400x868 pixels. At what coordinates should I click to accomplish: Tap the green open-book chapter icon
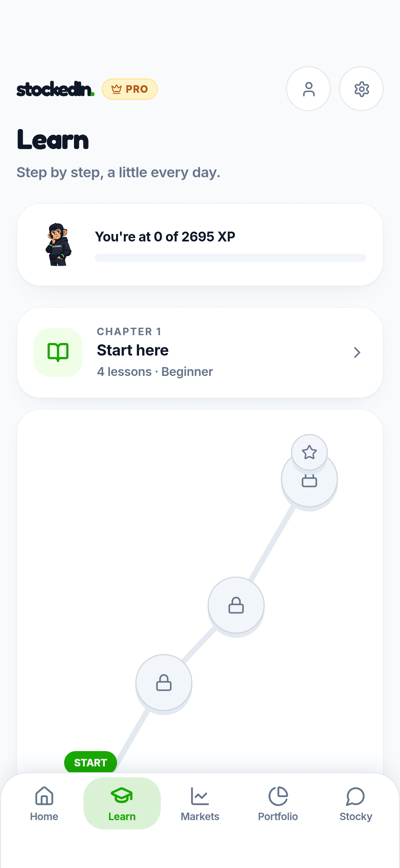point(58,352)
